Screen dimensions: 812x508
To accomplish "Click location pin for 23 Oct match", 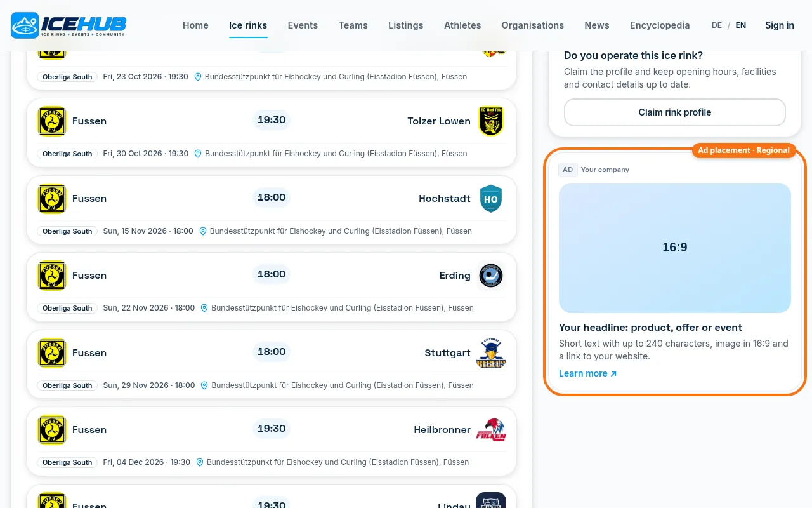I will pyautogui.click(x=198, y=77).
